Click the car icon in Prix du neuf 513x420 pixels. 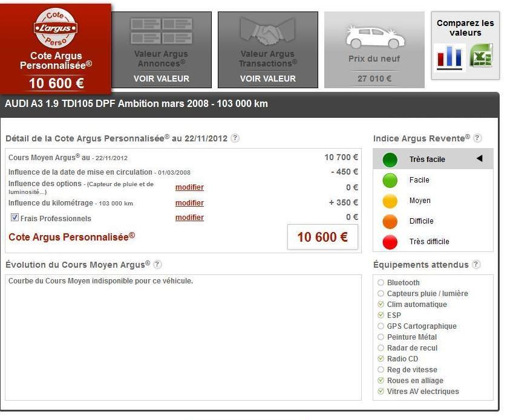coord(375,37)
